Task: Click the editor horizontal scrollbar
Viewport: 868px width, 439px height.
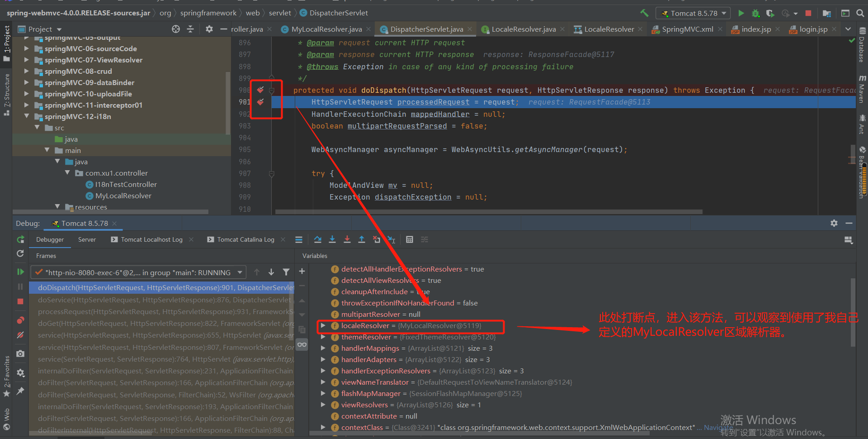Action: tap(488, 211)
